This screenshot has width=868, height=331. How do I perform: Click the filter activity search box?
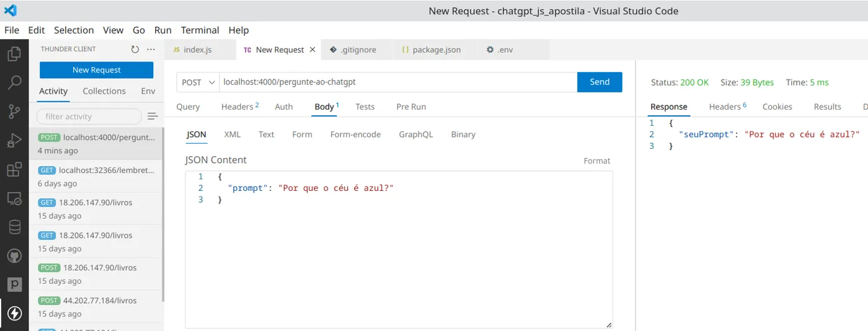click(89, 117)
